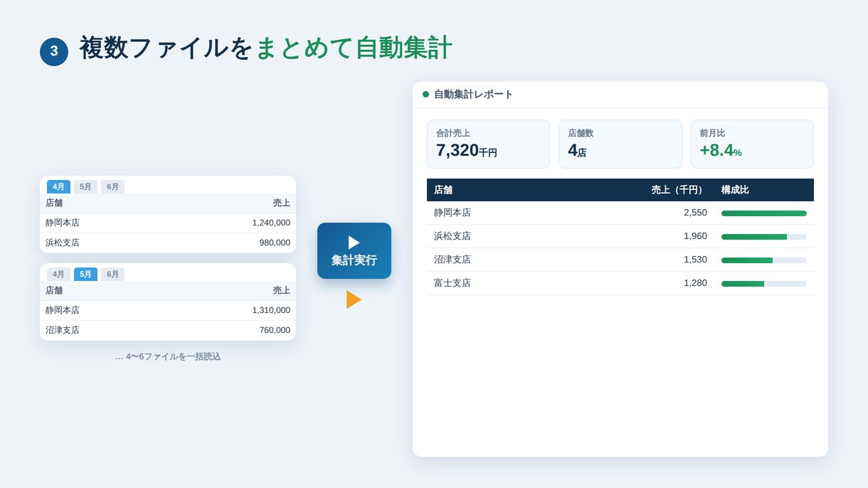Screen dimensions: 868x488
Task: Click the orange play arrow below 集計実行
Action: coord(354,299)
